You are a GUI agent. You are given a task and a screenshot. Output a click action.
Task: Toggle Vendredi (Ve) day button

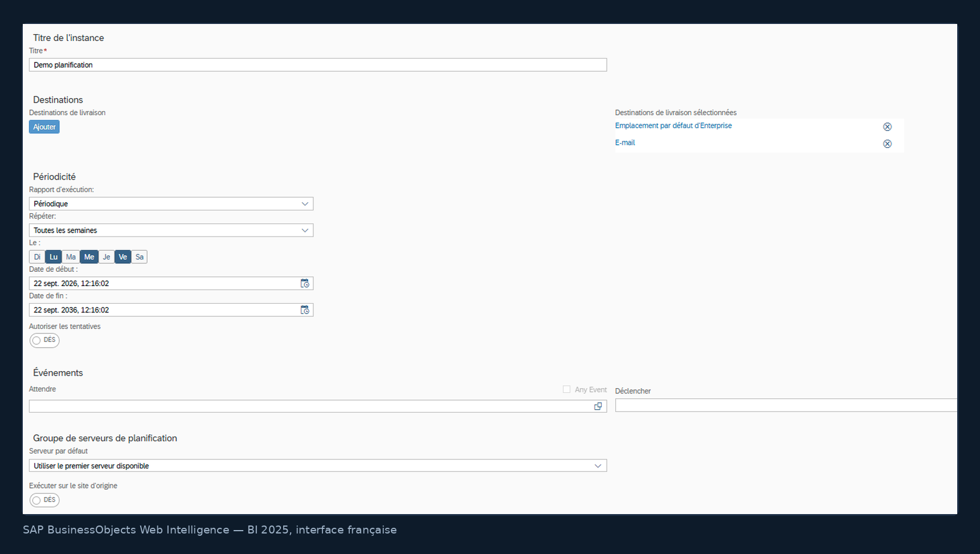pos(122,257)
